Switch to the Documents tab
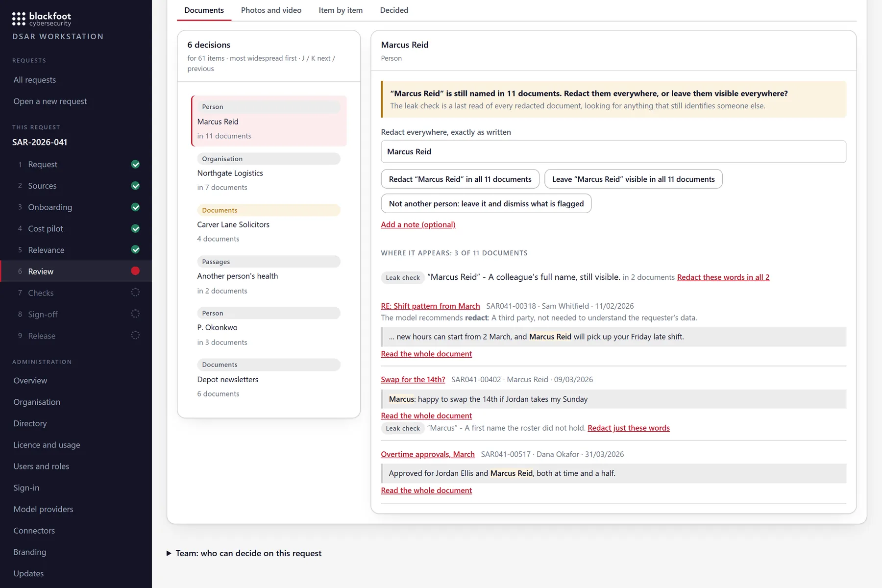Screen dimensions: 882x588 tap(204, 10)
